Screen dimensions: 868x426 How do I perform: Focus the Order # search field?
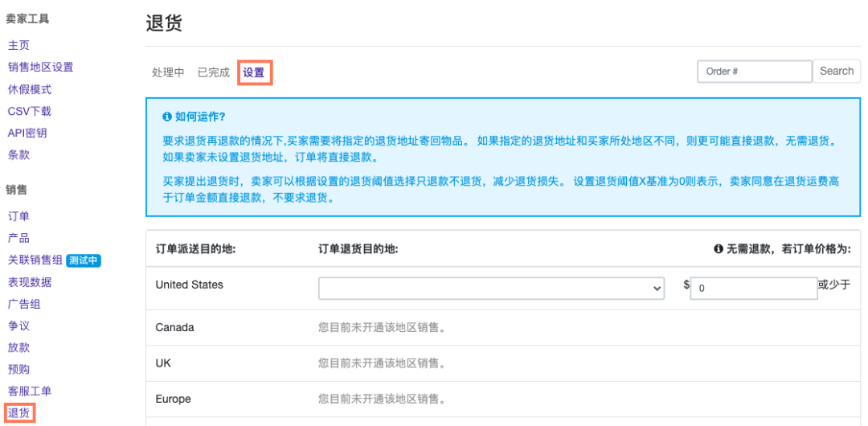[x=755, y=72]
